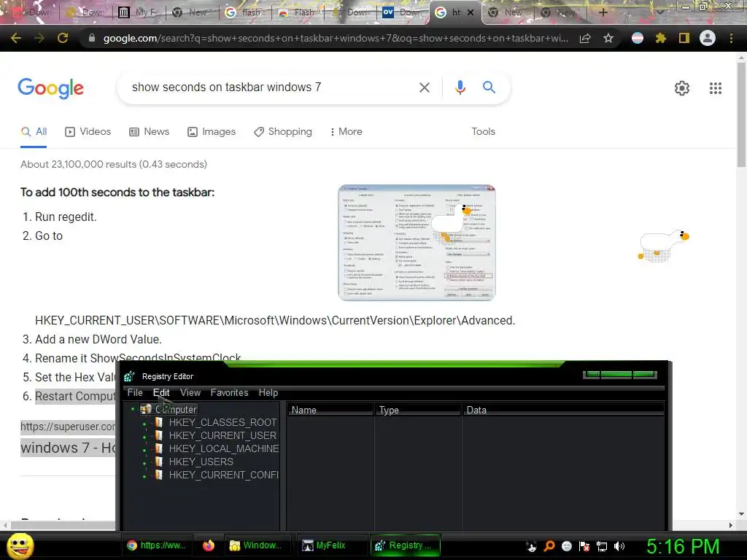Image resolution: width=747 pixels, height=560 pixels.
Task: Switch to News results
Action: tap(150, 131)
